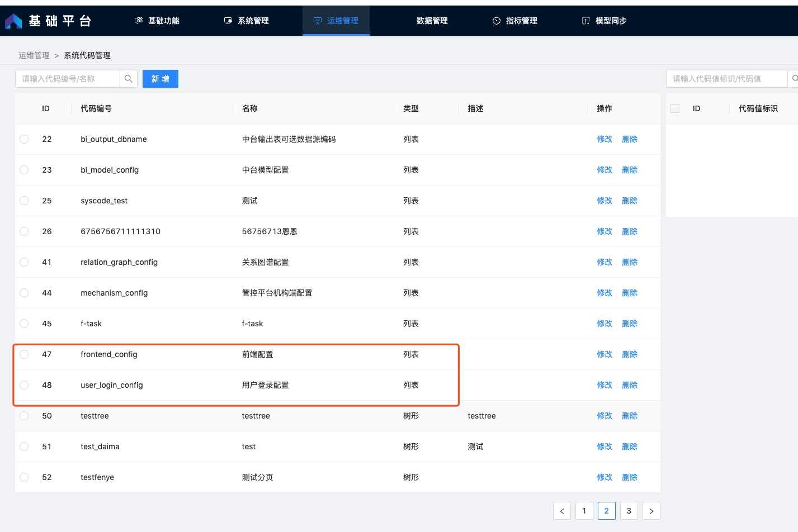Image resolution: width=798 pixels, height=532 pixels.
Task: Go to page 1
Action: click(584, 511)
